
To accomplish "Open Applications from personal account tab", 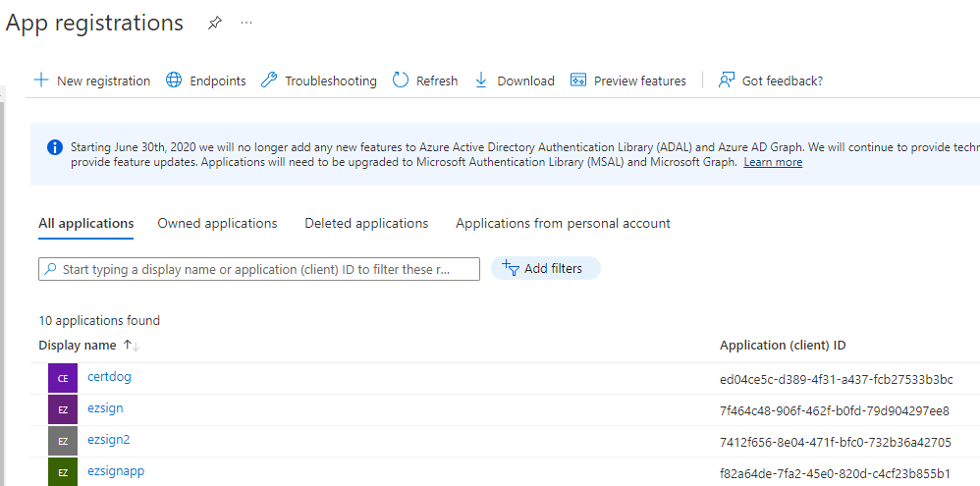I will 563,224.
